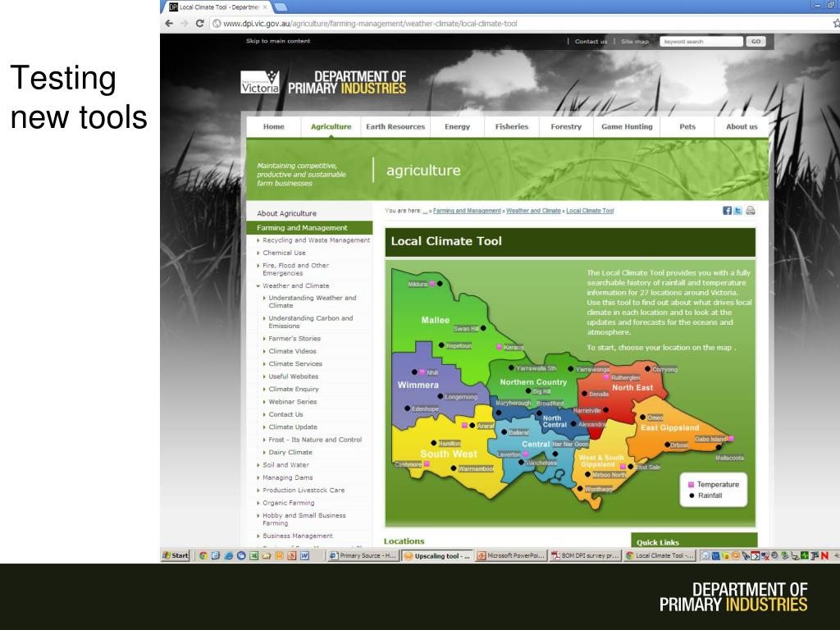Expand Chemical Use sidebar item
Viewport: 840px width, 630px height.
tap(258, 253)
